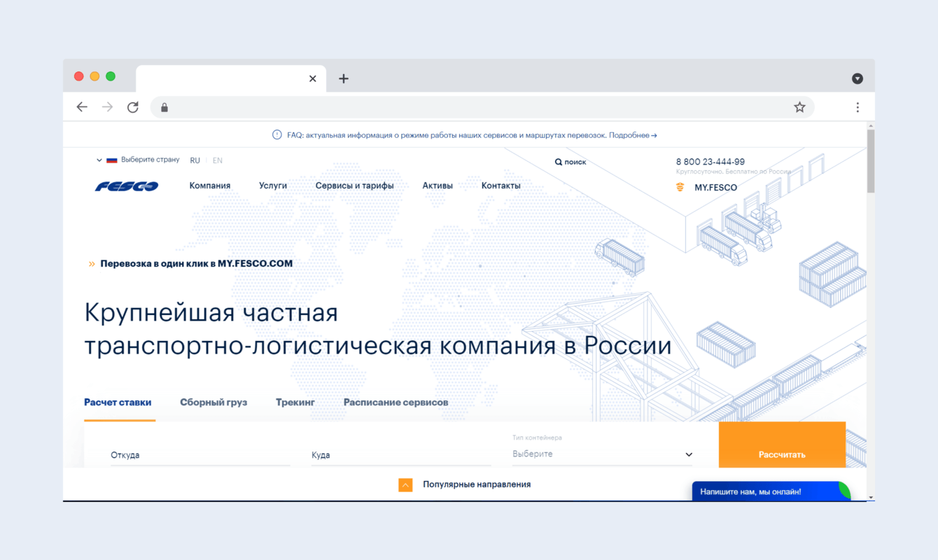
Task: Switch to the Трекинг tab
Action: coord(295,402)
